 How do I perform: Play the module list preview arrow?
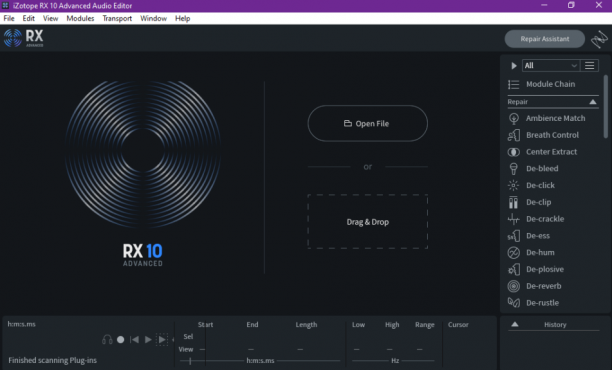tap(514, 66)
